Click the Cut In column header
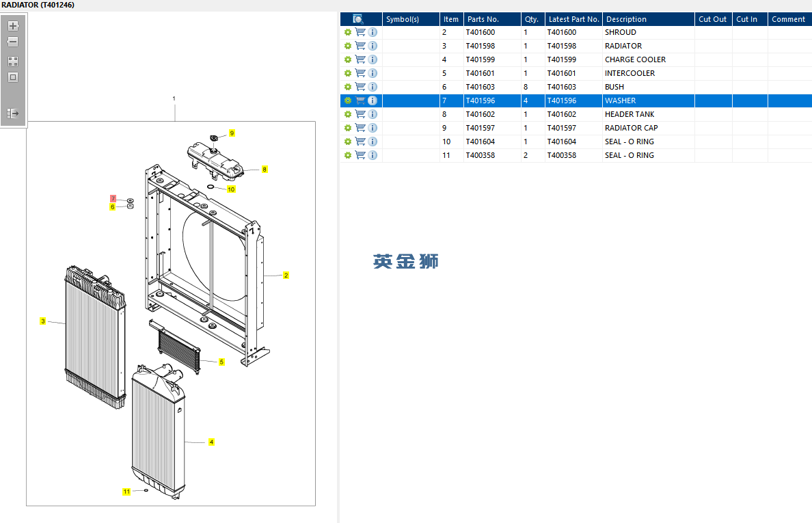 [x=750, y=19]
